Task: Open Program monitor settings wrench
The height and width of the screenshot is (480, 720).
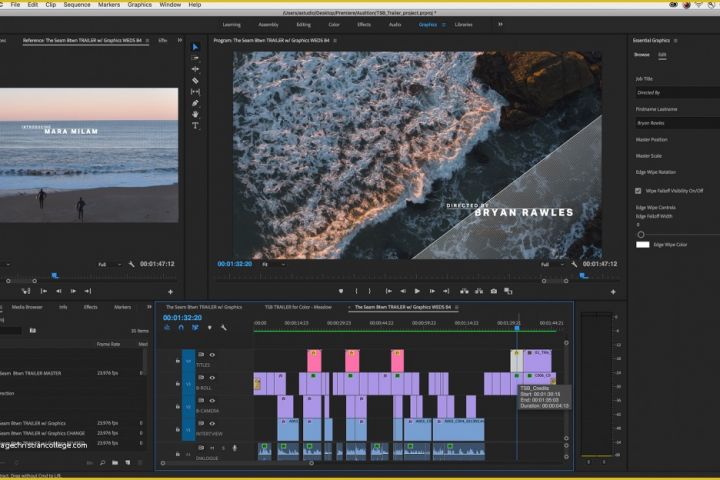Action: (x=574, y=264)
